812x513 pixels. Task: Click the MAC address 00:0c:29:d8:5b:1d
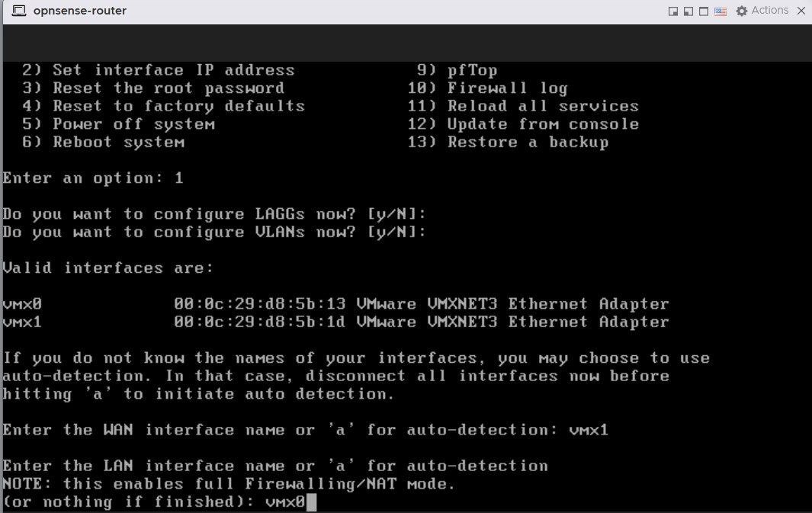pos(259,322)
